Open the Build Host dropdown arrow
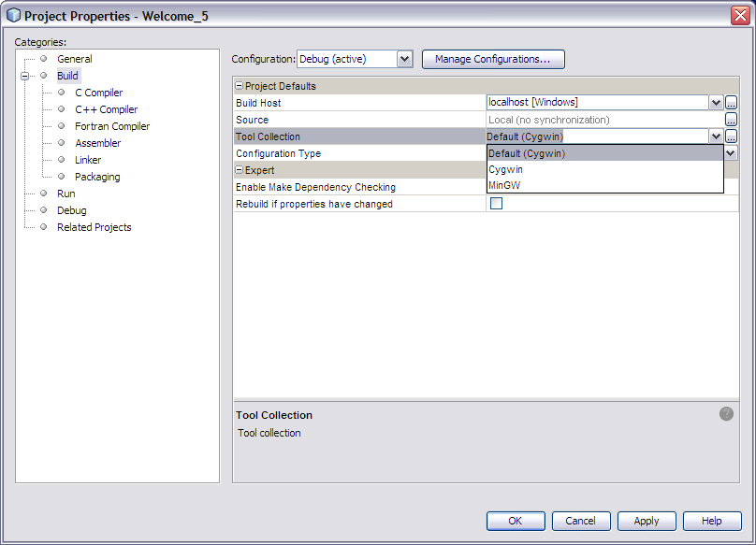Viewport: 756px width, 545px height. coord(716,103)
